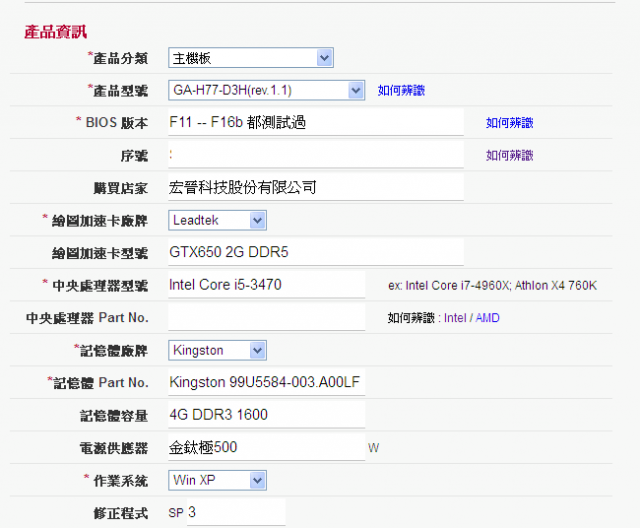The height and width of the screenshot is (528, 640).
Task: Click the W unit label after power supply
Action: [x=373, y=448]
